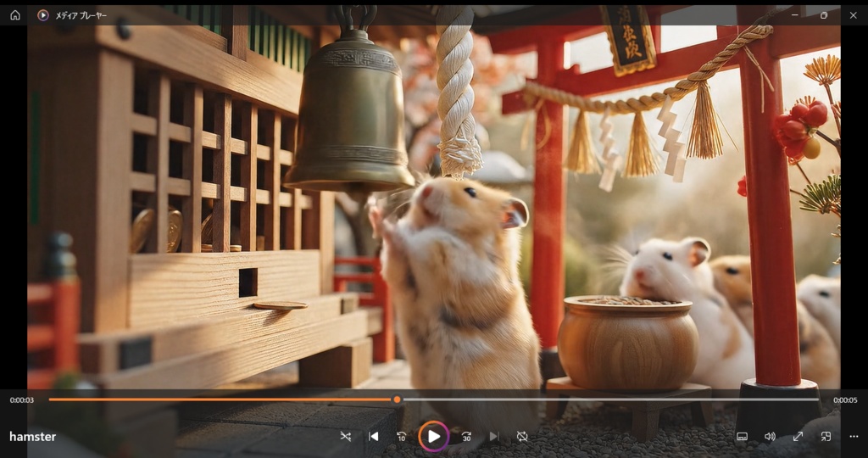868x458 pixels.
Task: Toggle shuffle playback
Action: coord(346,437)
